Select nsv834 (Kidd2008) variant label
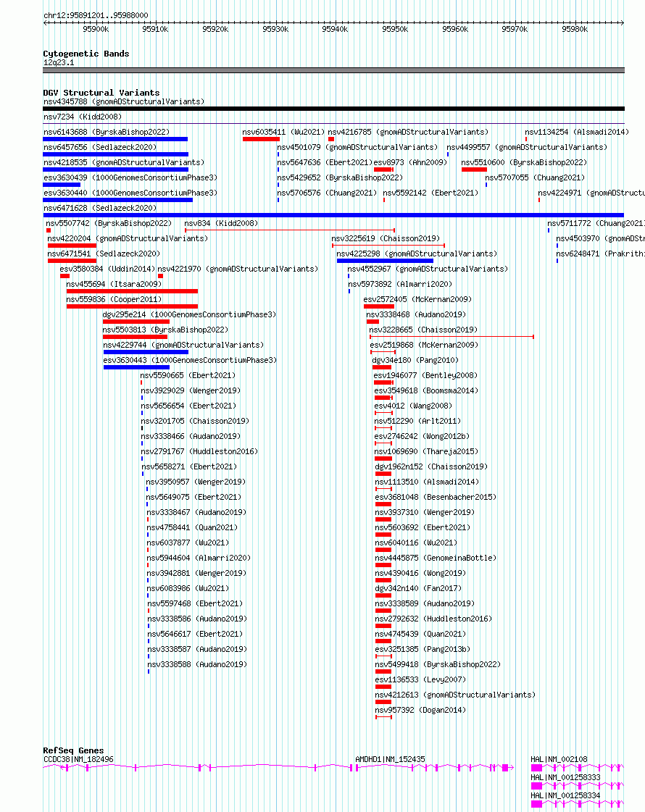The image size is (645, 812). [221, 223]
